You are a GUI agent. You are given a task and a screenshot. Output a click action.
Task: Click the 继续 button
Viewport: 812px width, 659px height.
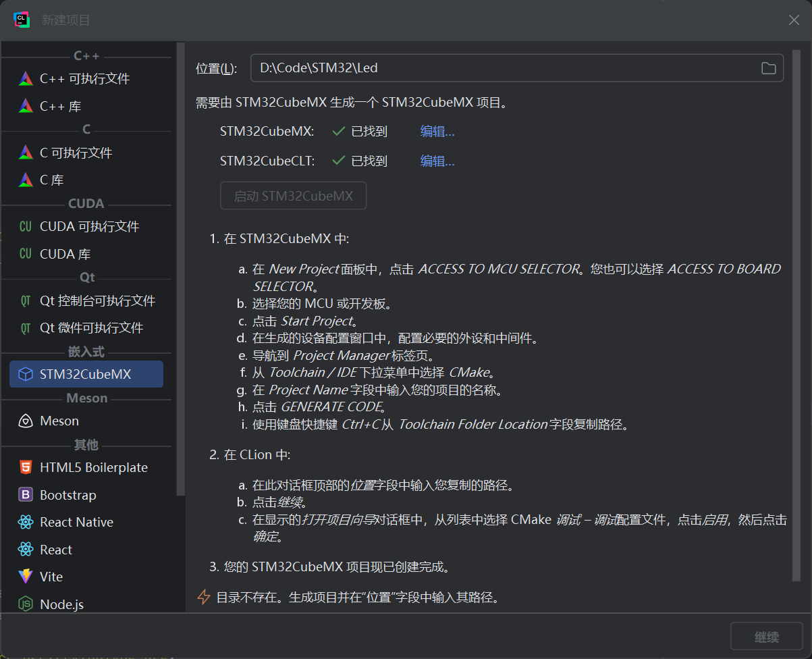click(767, 637)
